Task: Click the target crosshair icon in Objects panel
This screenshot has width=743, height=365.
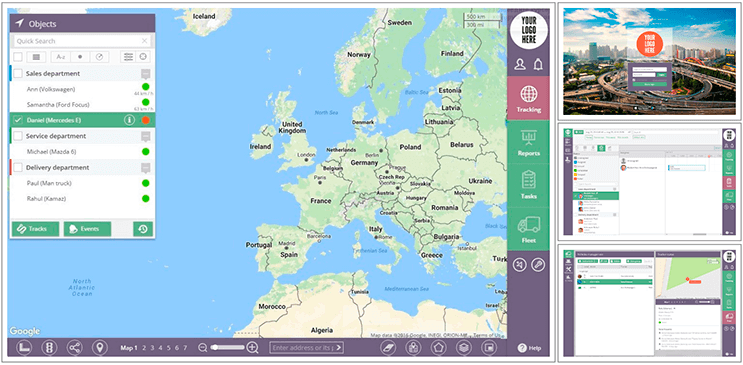Action: click(x=143, y=57)
